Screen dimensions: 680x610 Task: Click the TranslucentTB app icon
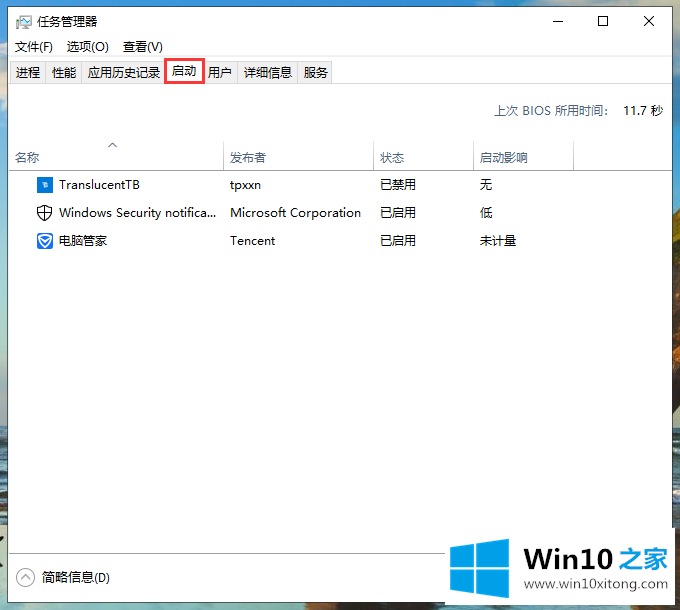(44, 185)
